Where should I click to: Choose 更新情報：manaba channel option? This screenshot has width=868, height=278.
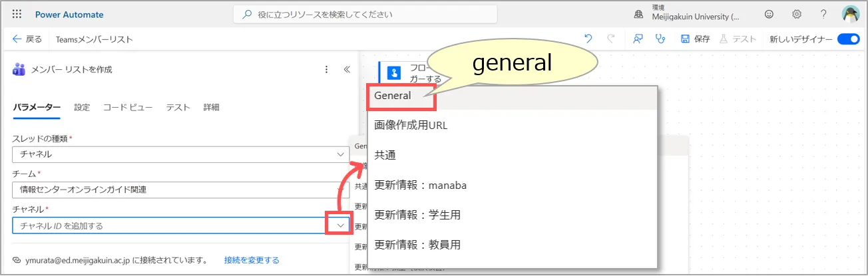(420, 185)
